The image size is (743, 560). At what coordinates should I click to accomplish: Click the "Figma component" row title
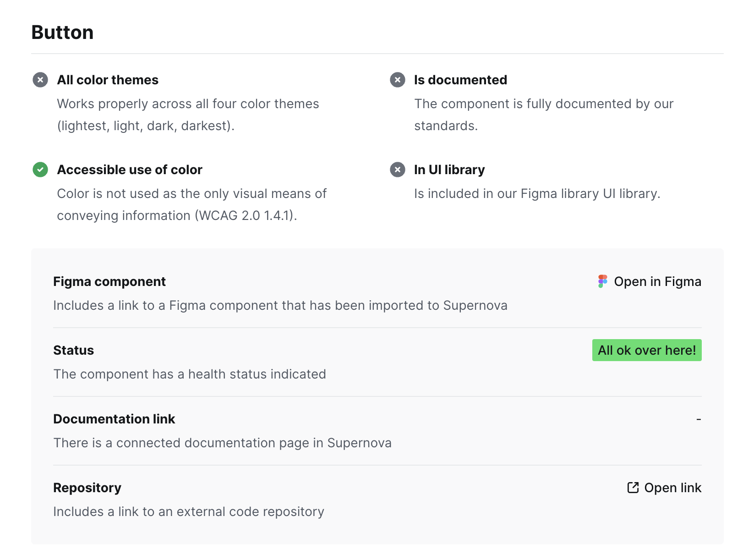tap(109, 281)
